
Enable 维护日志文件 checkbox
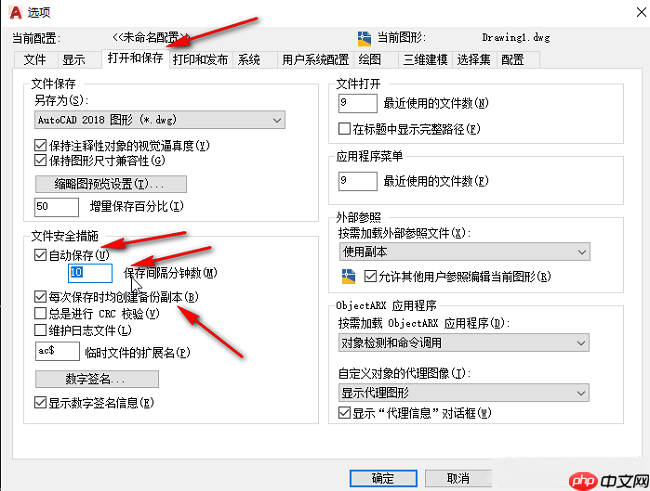(x=40, y=330)
